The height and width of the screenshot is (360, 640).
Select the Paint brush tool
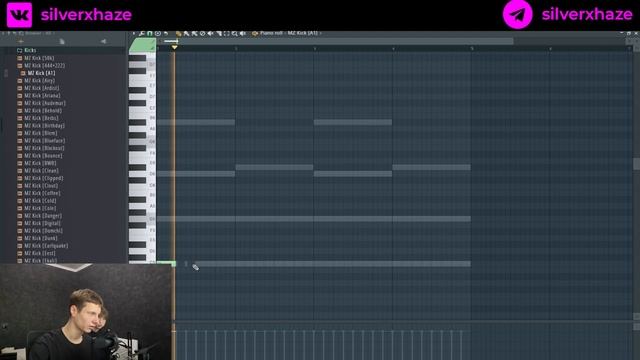187,33
